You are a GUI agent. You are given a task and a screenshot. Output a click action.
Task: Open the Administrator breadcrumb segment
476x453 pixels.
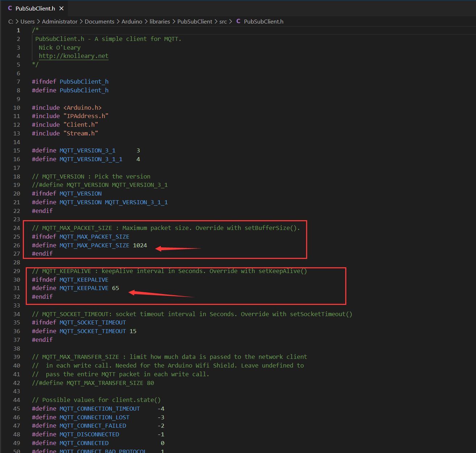click(60, 21)
